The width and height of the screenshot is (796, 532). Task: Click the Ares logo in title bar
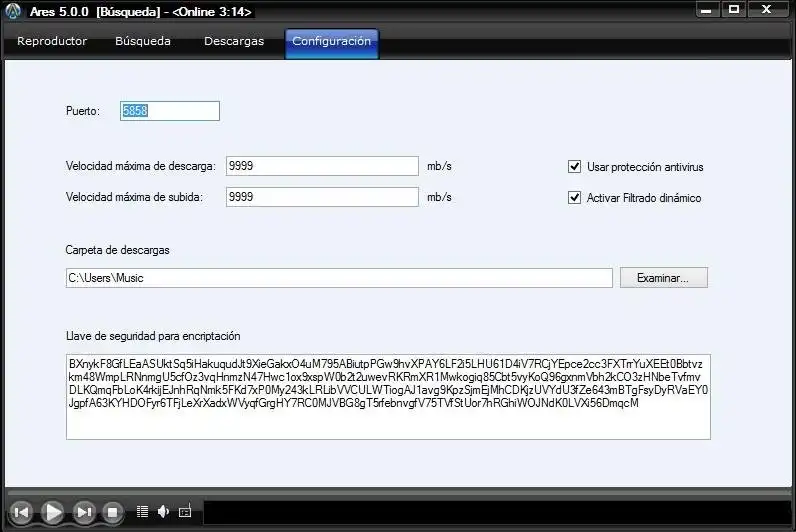coord(13,11)
